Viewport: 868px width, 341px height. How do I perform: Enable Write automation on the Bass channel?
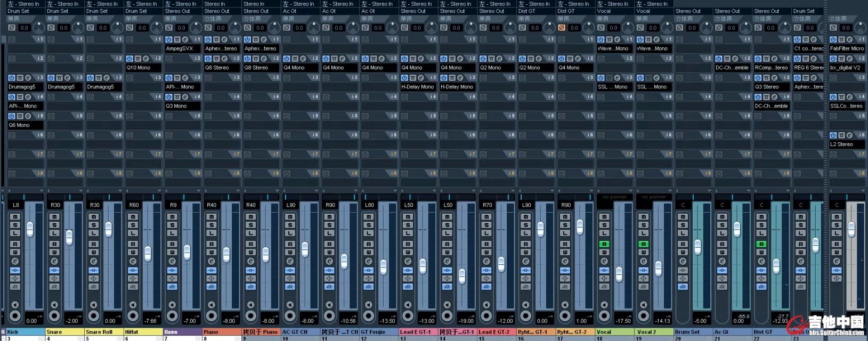[172, 252]
